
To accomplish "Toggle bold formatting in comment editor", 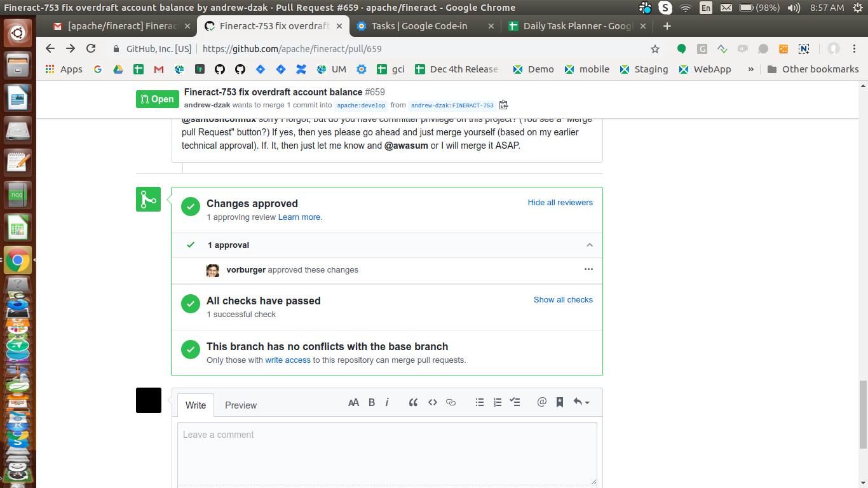I will [372, 402].
